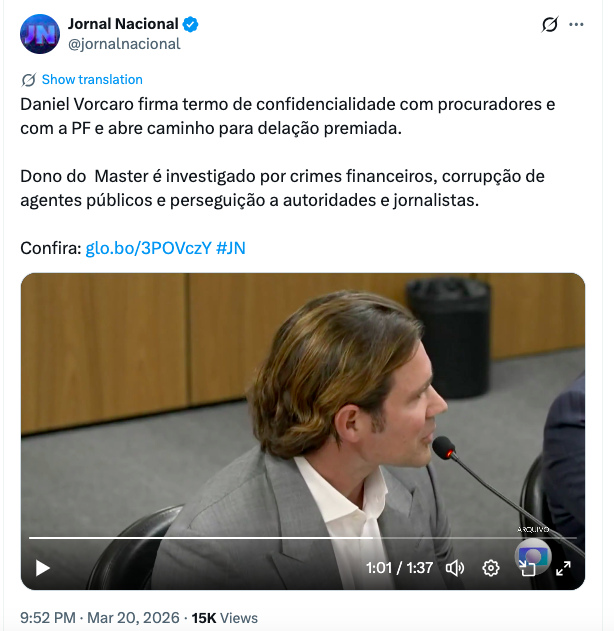Enter fullscreen video mode

click(563, 568)
